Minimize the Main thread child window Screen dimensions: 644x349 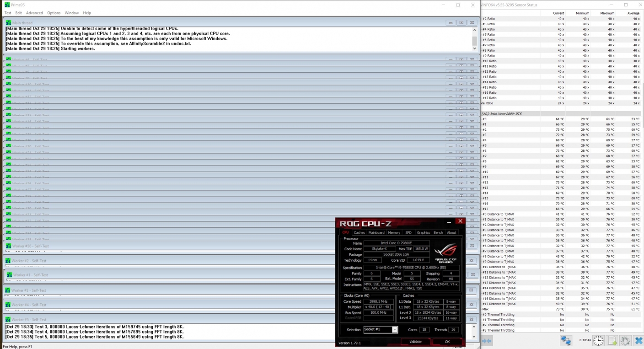click(x=451, y=22)
